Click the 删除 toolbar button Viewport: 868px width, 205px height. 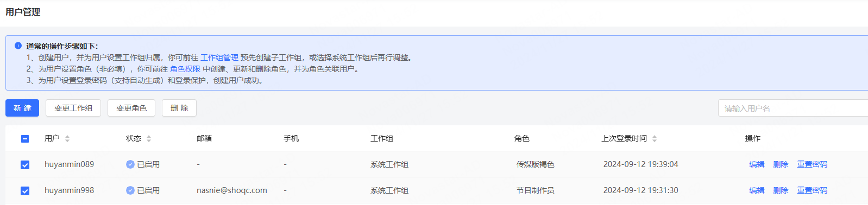tap(179, 108)
